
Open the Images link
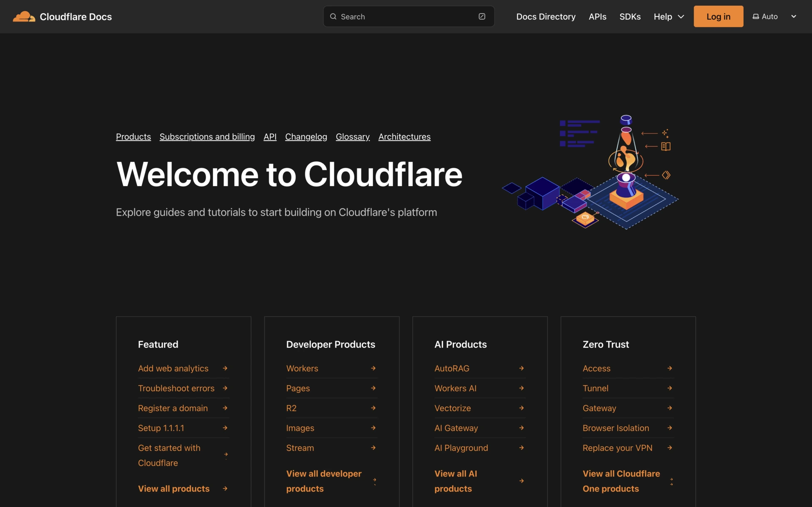click(300, 428)
